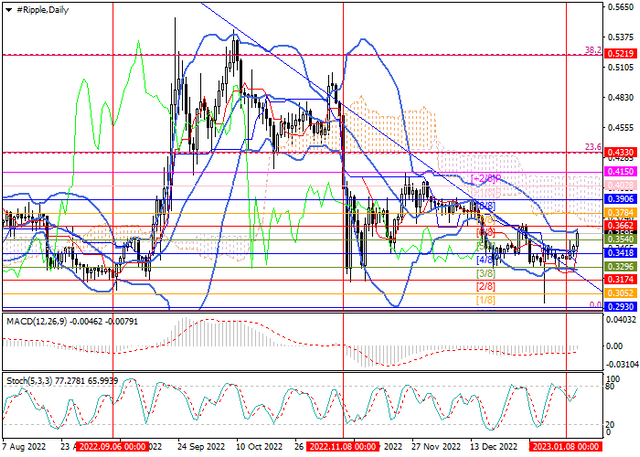Image resolution: width=640 pixels, height=457 pixels.
Task: Select the orange 0.3784 price tag
Action: 620,213
